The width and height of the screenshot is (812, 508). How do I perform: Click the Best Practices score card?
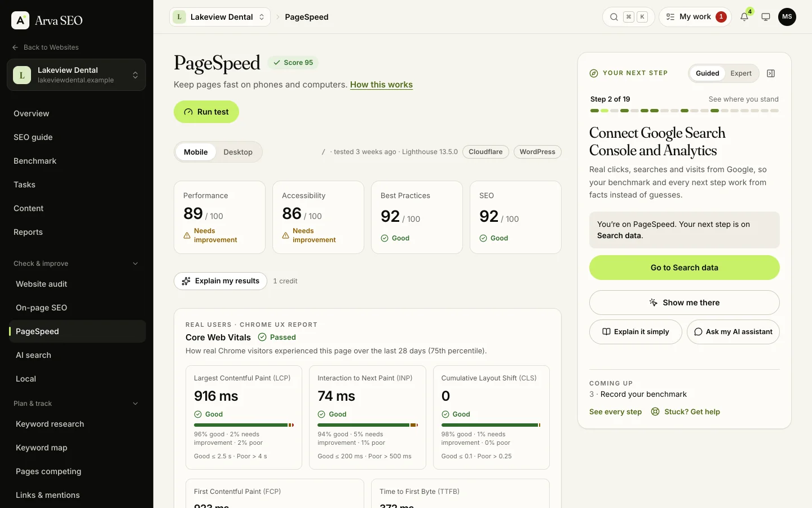pyautogui.click(x=417, y=217)
